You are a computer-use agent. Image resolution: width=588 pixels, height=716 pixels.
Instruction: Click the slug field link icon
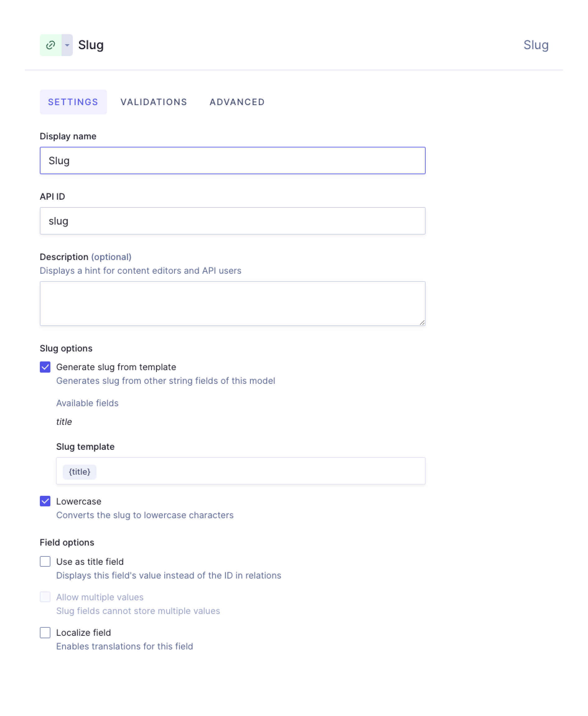50,44
